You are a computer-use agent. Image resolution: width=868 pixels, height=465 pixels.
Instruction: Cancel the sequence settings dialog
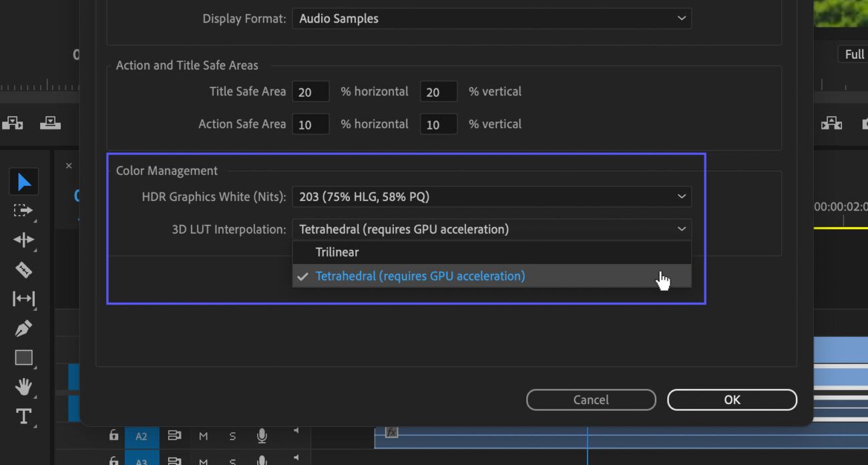(590, 399)
